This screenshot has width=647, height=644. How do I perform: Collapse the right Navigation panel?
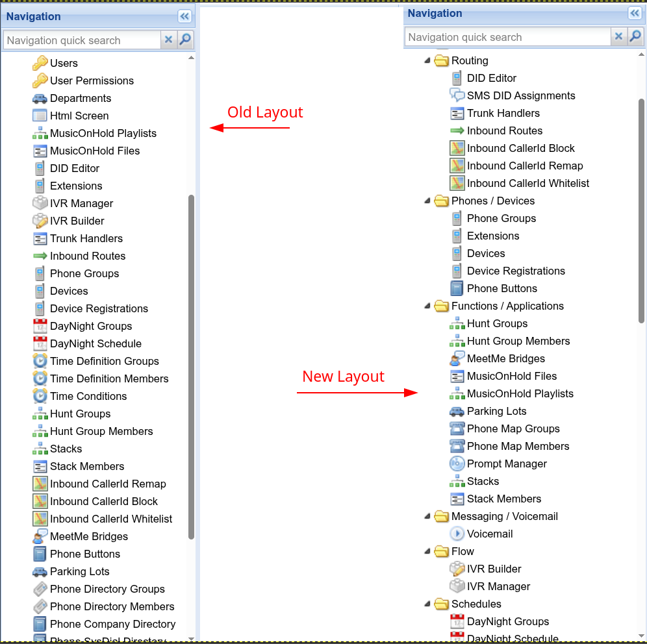[x=634, y=14]
